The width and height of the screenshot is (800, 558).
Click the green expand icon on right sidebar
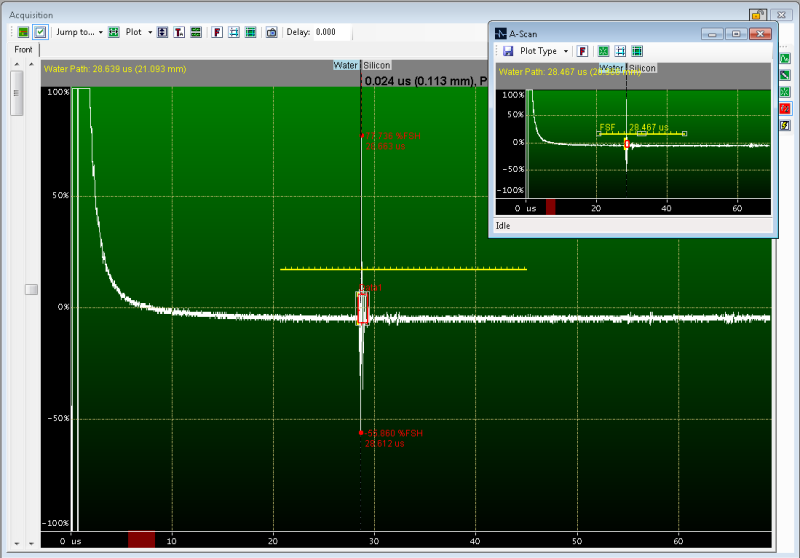785,92
